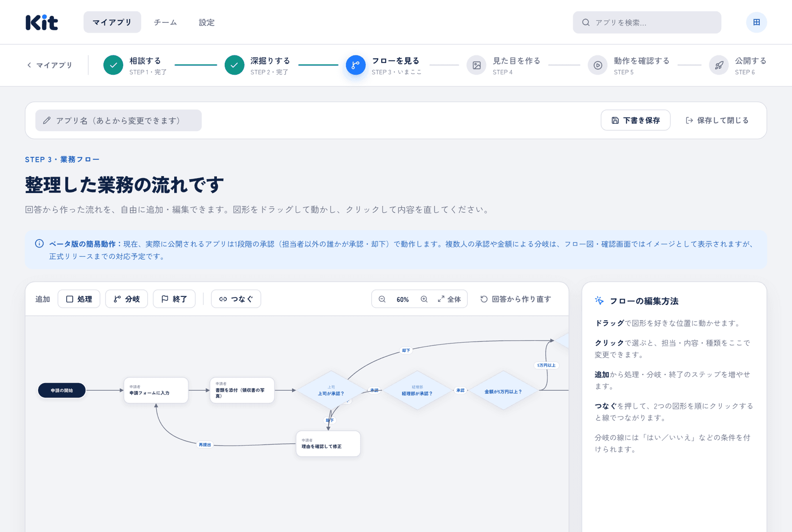This screenshot has width=792, height=532.
Task: Add a 処理 step to the flow
Action: pyautogui.click(x=79, y=299)
